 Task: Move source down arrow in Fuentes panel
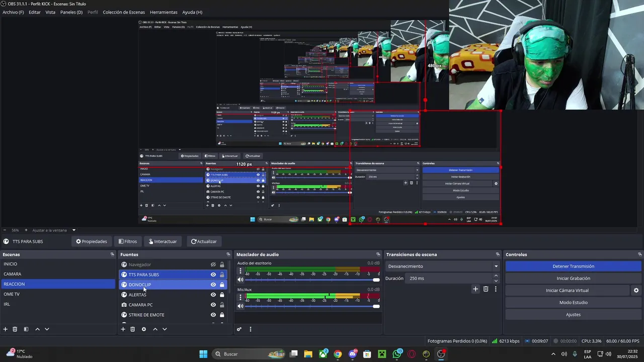pos(165,329)
